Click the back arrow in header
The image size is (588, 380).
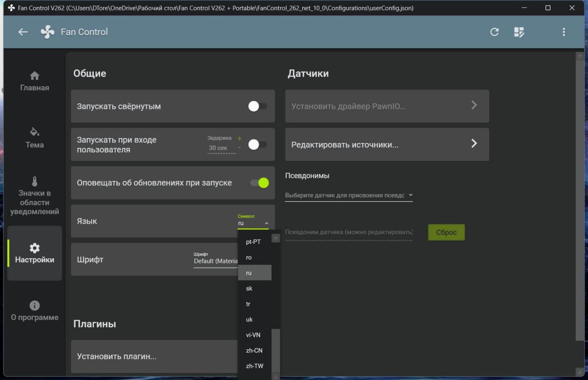23,32
